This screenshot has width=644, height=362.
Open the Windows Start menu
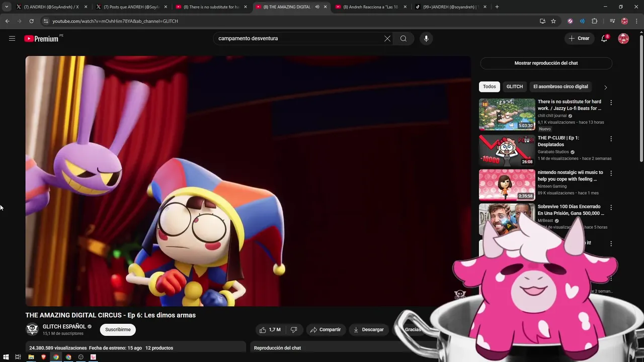(x=6, y=357)
